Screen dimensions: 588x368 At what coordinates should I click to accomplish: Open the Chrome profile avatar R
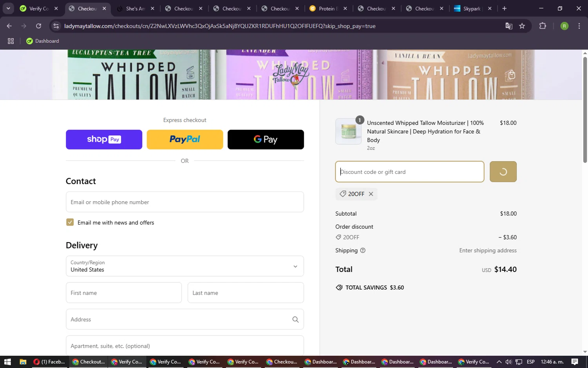[564, 26]
